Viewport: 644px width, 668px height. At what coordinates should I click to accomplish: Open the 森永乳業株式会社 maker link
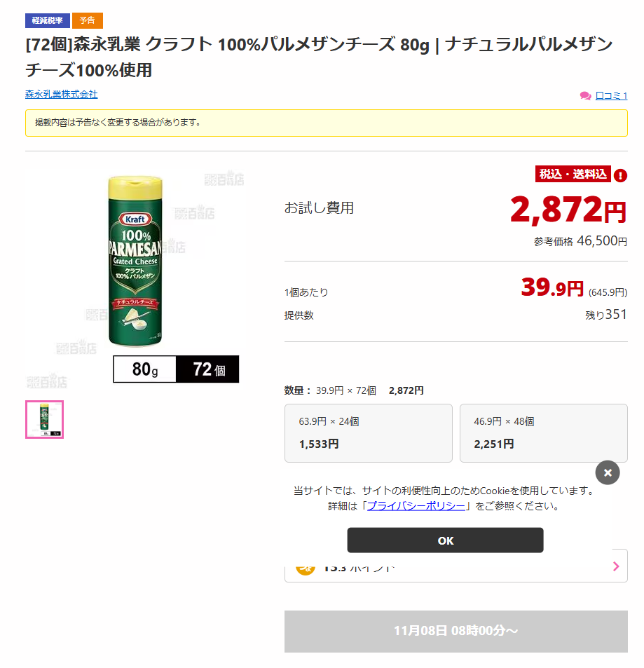pyautogui.click(x=62, y=94)
